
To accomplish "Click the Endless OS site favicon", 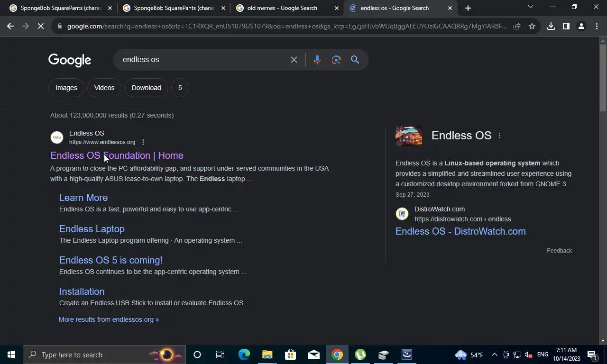I will click(x=57, y=137).
